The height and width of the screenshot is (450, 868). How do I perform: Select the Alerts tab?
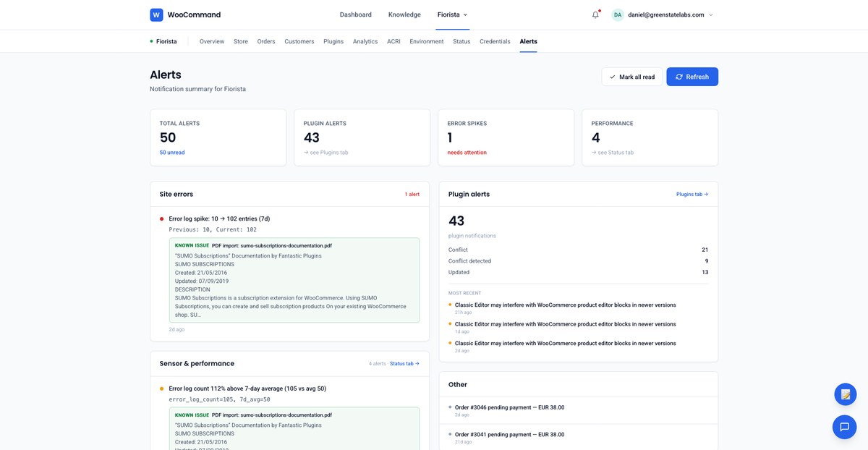click(x=528, y=41)
